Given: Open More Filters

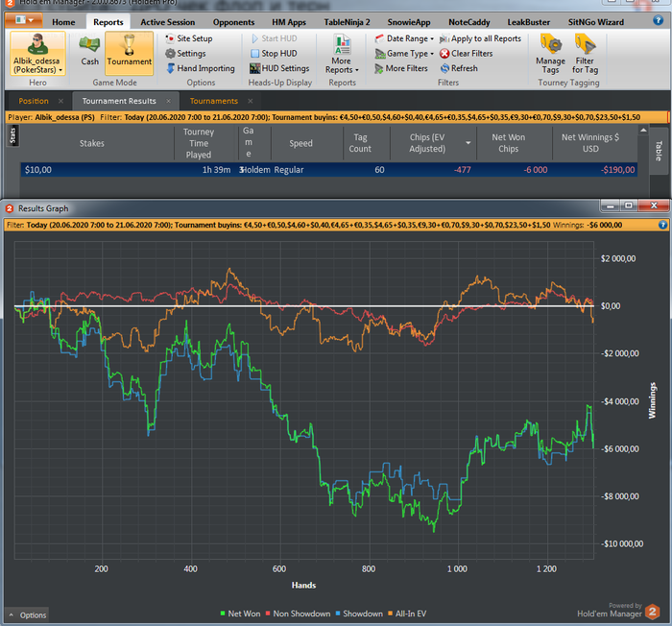Looking at the screenshot, I should [401, 68].
